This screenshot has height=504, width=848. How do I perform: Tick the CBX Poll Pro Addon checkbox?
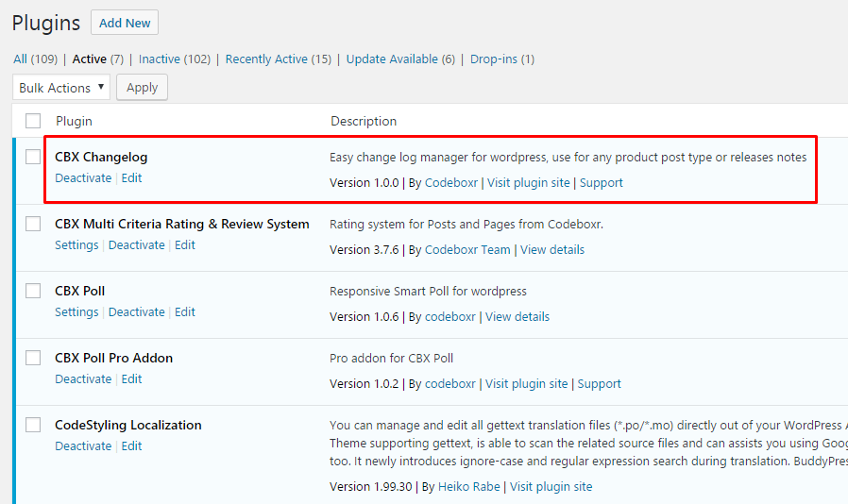33,358
